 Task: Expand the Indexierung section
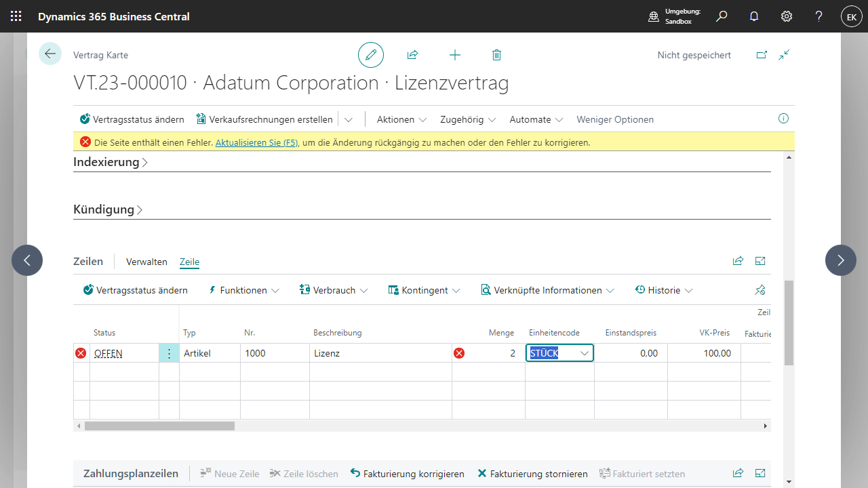point(111,162)
